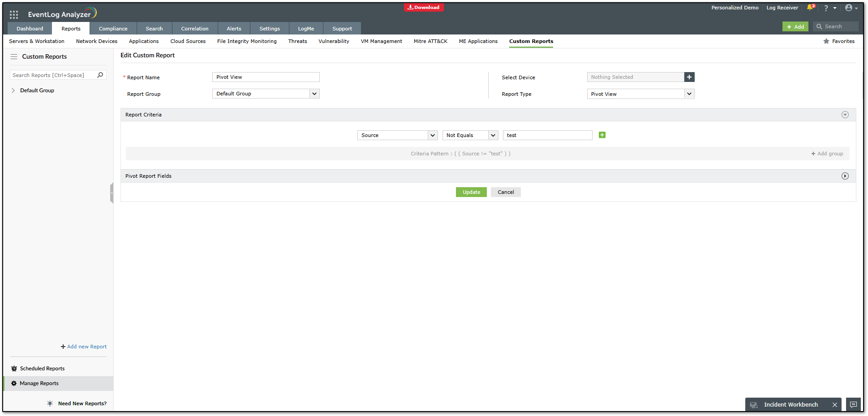Select Vulnerability subtab

point(334,41)
